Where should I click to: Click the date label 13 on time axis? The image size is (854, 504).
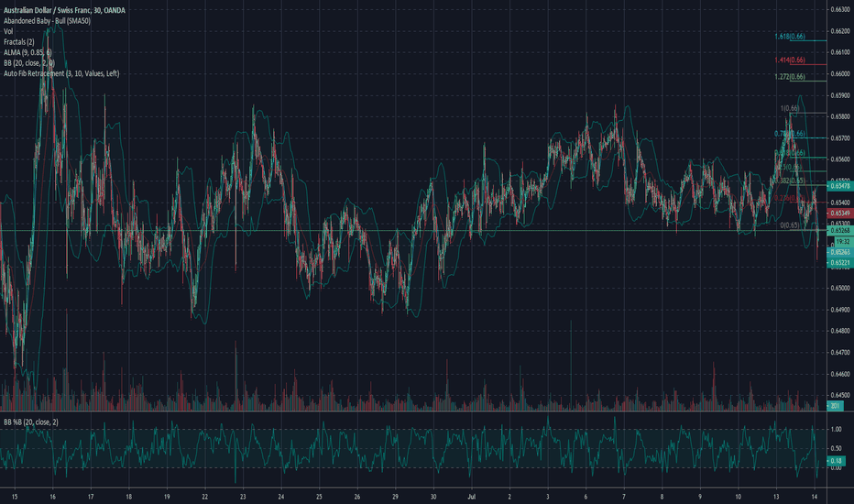(776, 497)
